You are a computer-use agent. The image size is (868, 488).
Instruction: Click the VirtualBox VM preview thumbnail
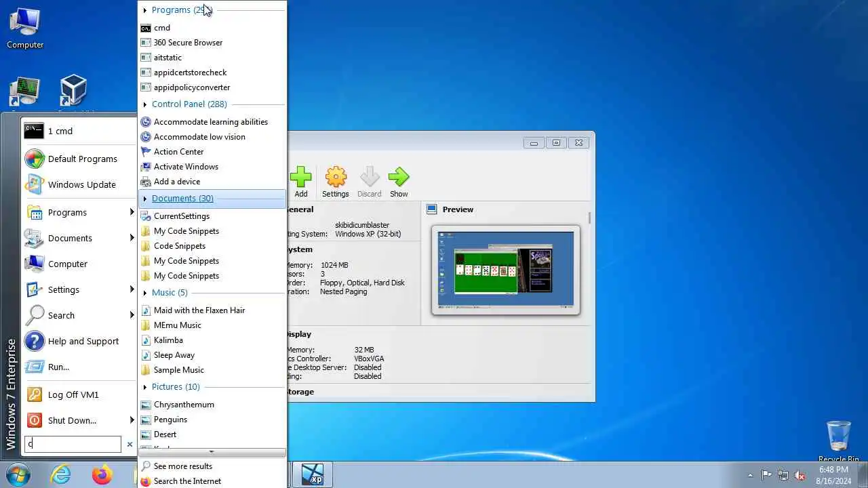[506, 270]
